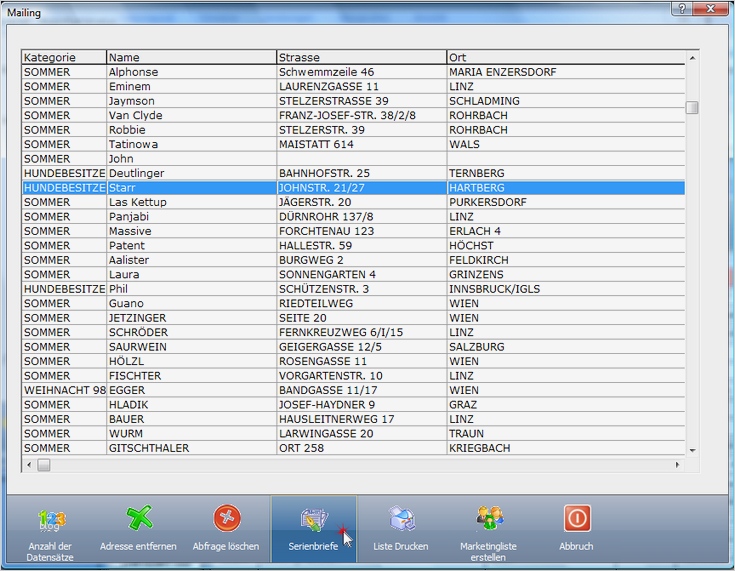The height and width of the screenshot is (571, 735).
Task: Click the KRIEGBACH city cell
Action: (566, 449)
